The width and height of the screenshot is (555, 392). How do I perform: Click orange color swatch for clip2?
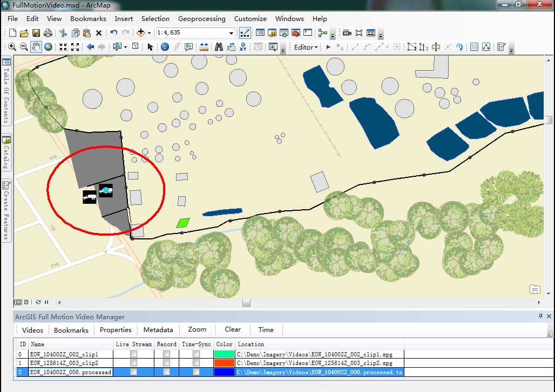[225, 363]
